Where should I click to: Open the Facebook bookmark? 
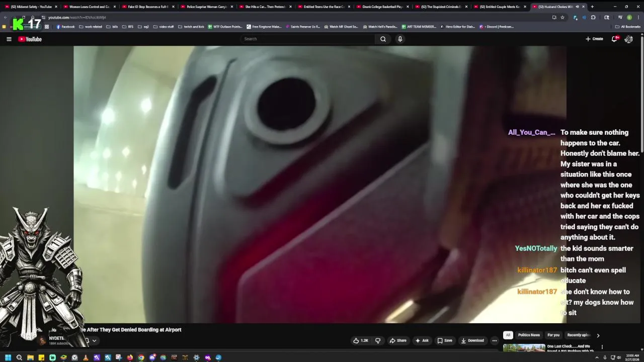tap(65, 27)
